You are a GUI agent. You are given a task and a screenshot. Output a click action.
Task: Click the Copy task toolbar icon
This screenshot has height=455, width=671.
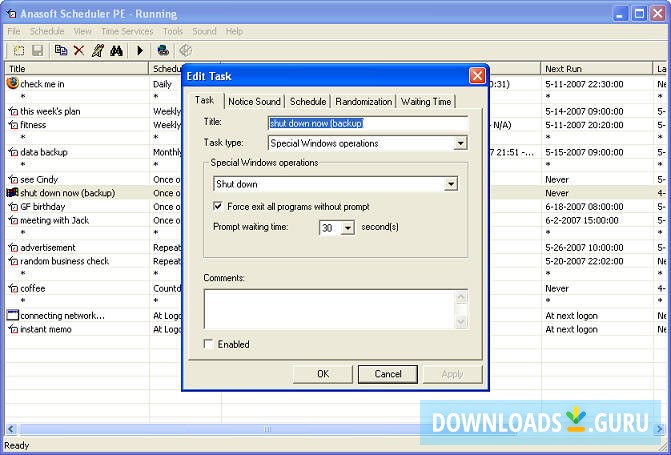[60, 51]
